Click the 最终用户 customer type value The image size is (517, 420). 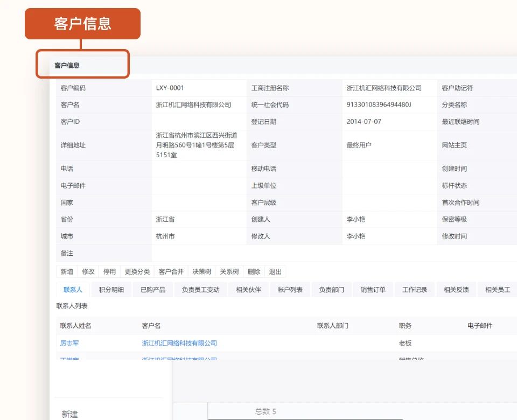pyautogui.click(x=359, y=145)
